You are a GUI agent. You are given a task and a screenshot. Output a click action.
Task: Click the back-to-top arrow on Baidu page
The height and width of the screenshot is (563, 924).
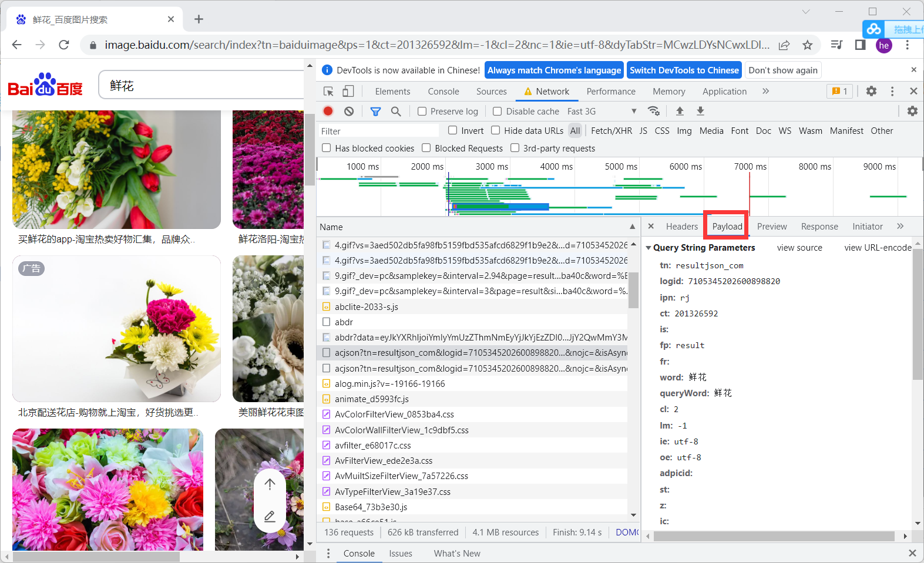point(270,484)
